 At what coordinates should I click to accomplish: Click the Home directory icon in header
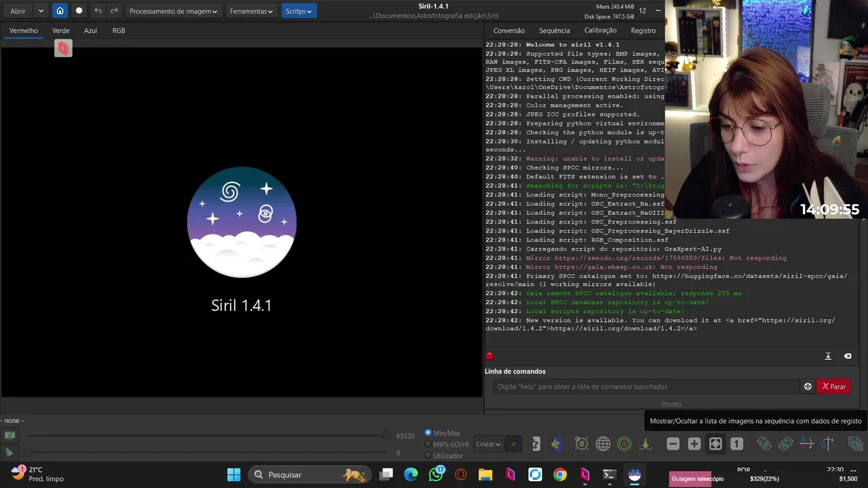pos(60,11)
